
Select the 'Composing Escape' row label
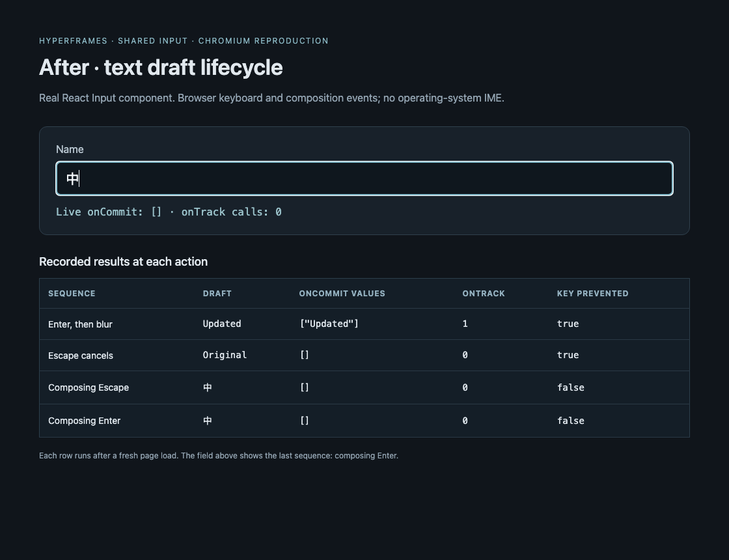(89, 387)
